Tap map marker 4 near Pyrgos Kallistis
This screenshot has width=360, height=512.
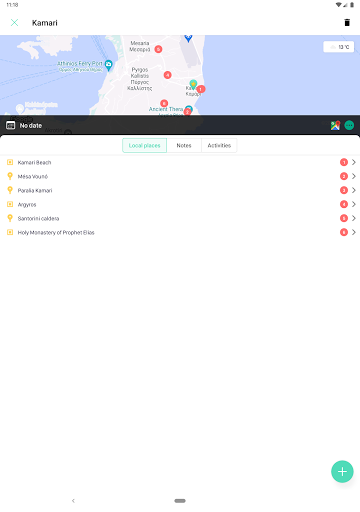point(168,75)
